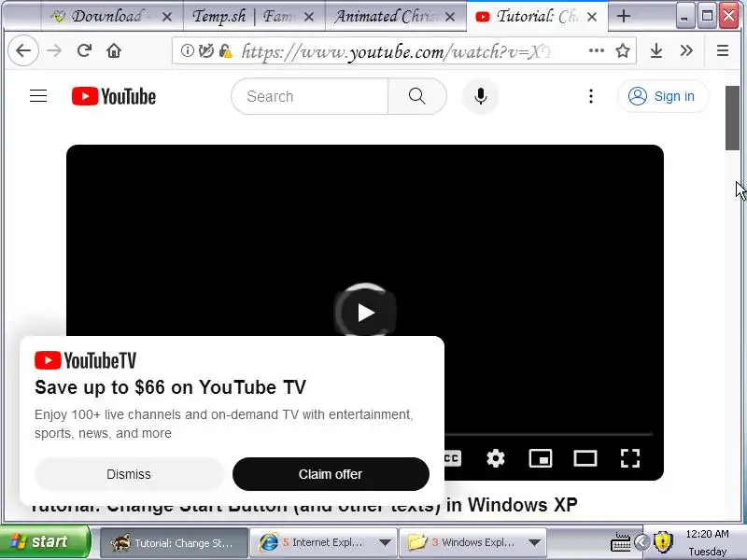
Task: Close the Tutorial YouTube tab
Action: tap(592, 17)
